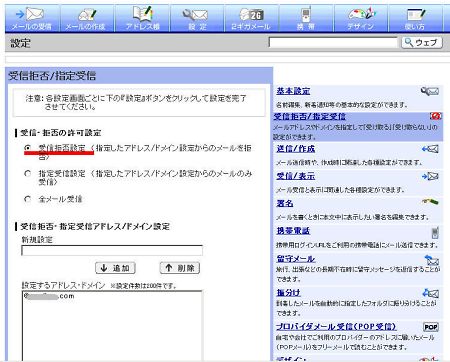Click wrench-mail icon beside 基本設定
This screenshot has width=450, height=362.
coord(430,91)
